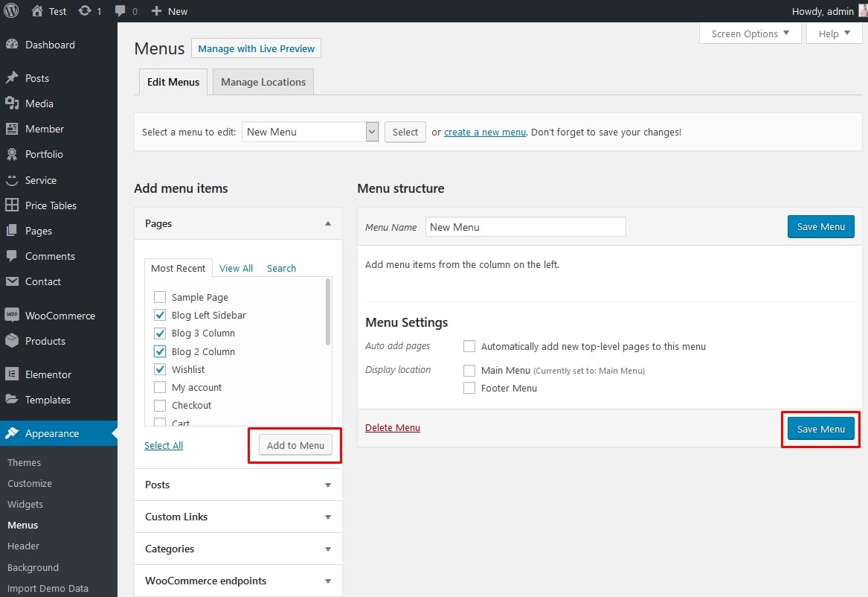The width and height of the screenshot is (868, 597).
Task: Switch to View All pages tab
Action: point(236,268)
